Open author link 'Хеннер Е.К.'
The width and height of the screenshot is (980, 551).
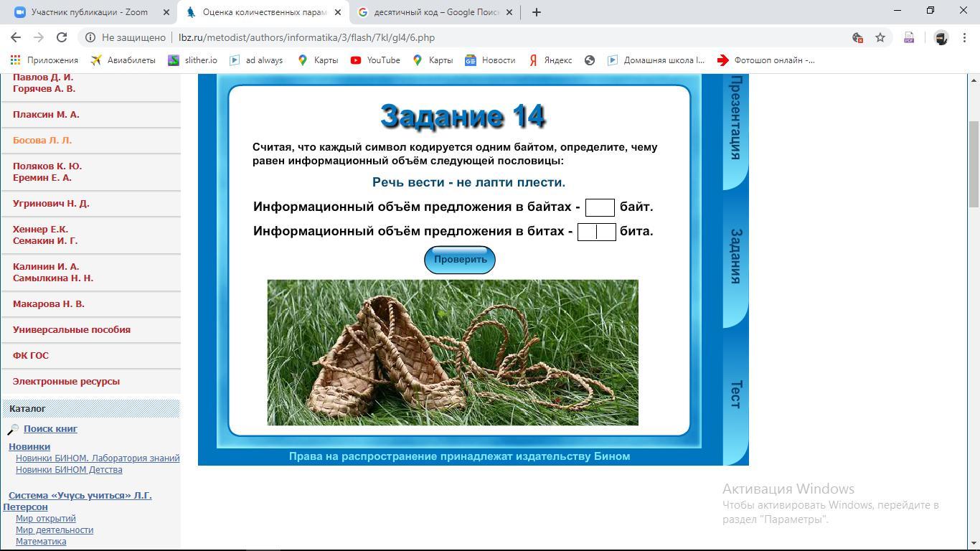pos(40,229)
